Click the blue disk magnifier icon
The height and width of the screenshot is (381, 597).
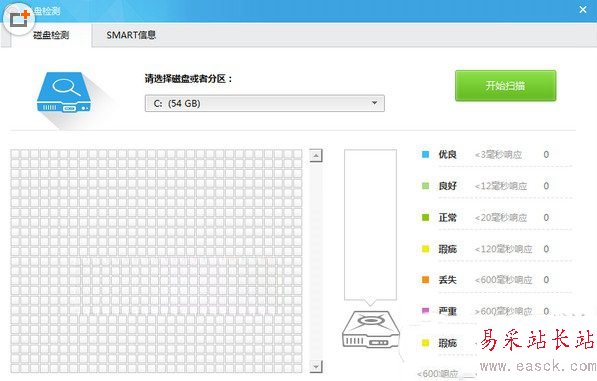[64, 92]
